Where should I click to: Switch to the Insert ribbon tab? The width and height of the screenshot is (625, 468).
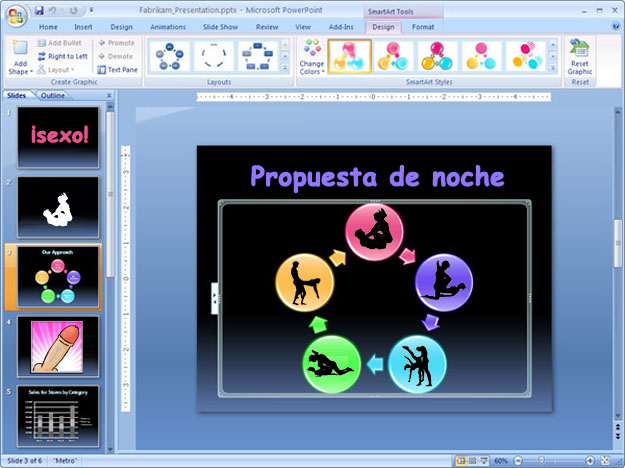pyautogui.click(x=83, y=27)
